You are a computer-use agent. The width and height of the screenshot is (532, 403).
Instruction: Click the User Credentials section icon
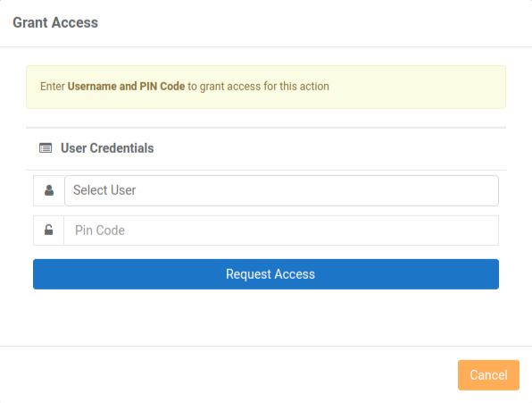(x=46, y=148)
